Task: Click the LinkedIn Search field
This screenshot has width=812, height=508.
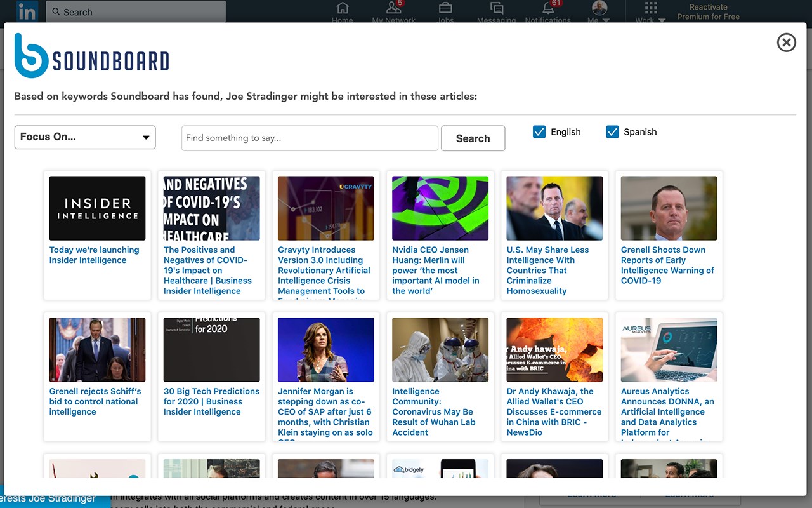Action: 136,11
